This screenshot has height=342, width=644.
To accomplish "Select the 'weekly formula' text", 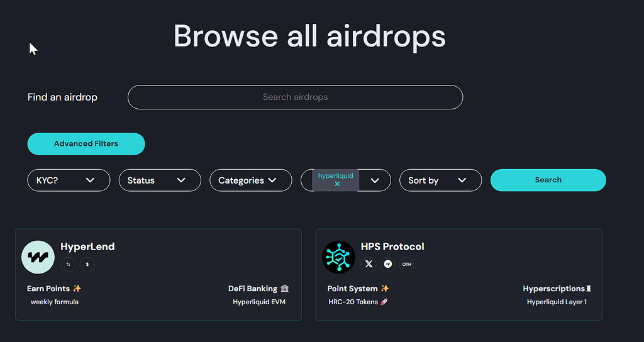I will tap(55, 302).
